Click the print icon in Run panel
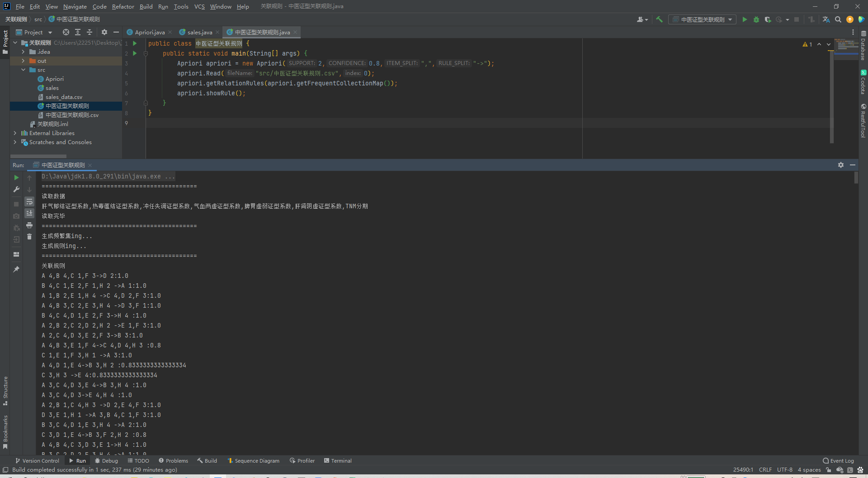Screen dimensions: 868x478 29,225
